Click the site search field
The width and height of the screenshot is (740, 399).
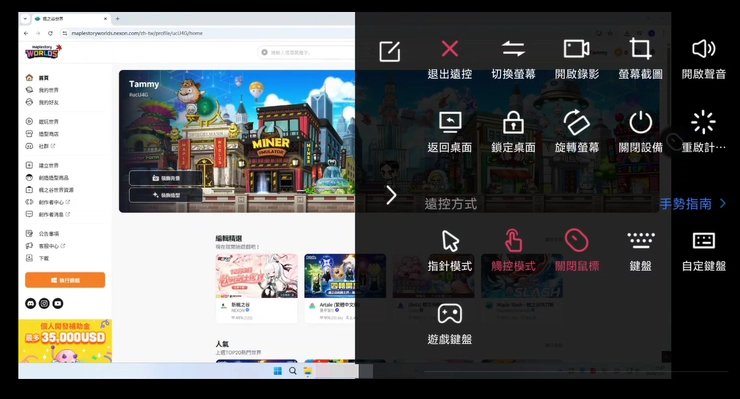[306, 52]
